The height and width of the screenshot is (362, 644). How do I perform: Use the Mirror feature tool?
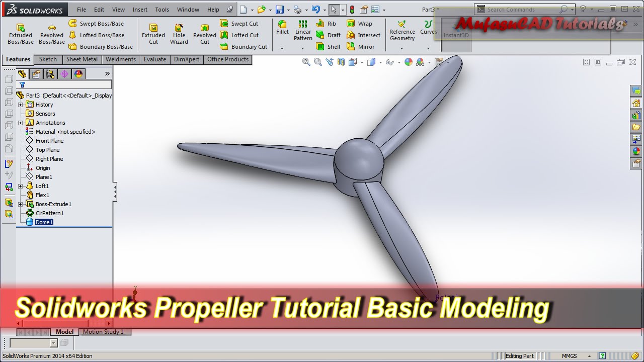tap(360, 47)
